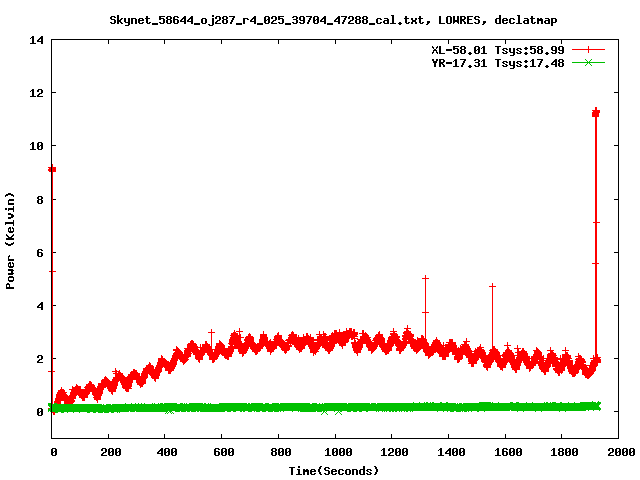Click the top red marker of final spike above 11 Kelvin

(596, 113)
